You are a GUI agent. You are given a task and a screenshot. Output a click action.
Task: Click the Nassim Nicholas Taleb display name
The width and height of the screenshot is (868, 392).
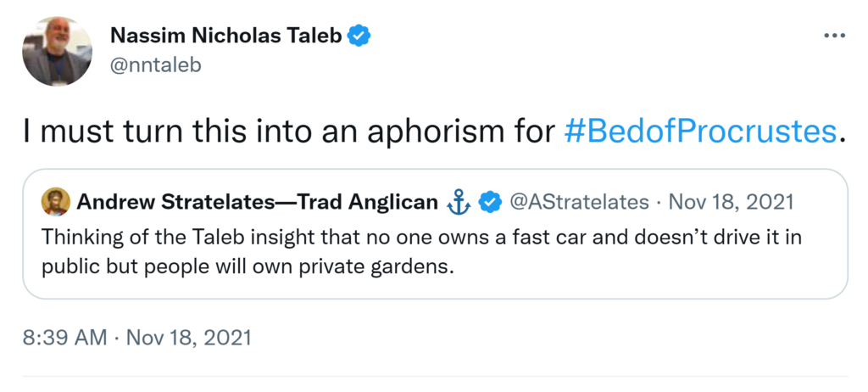point(227,36)
